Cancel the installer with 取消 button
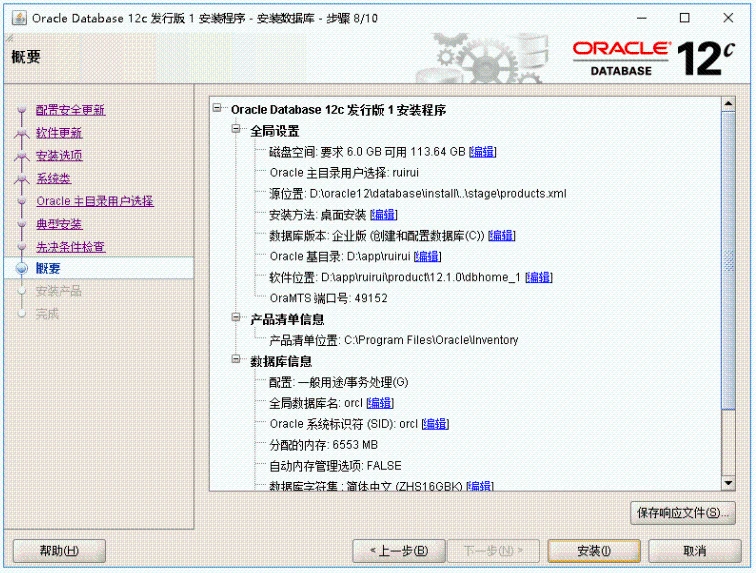 point(695,551)
